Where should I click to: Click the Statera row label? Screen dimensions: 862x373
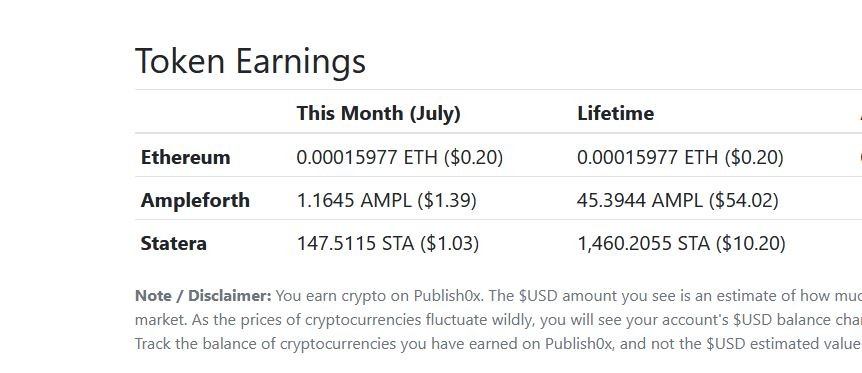click(x=174, y=243)
